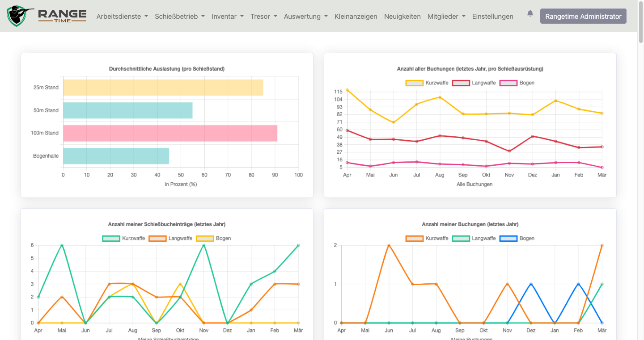This screenshot has height=340, width=644.
Task: Open the Tresor dropdown menu
Action: click(x=263, y=17)
